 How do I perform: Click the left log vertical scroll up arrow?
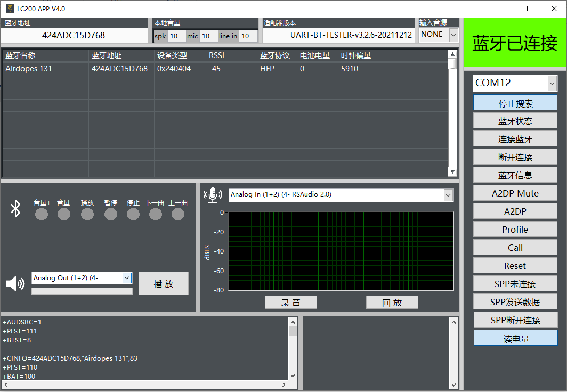[x=293, y=322]
